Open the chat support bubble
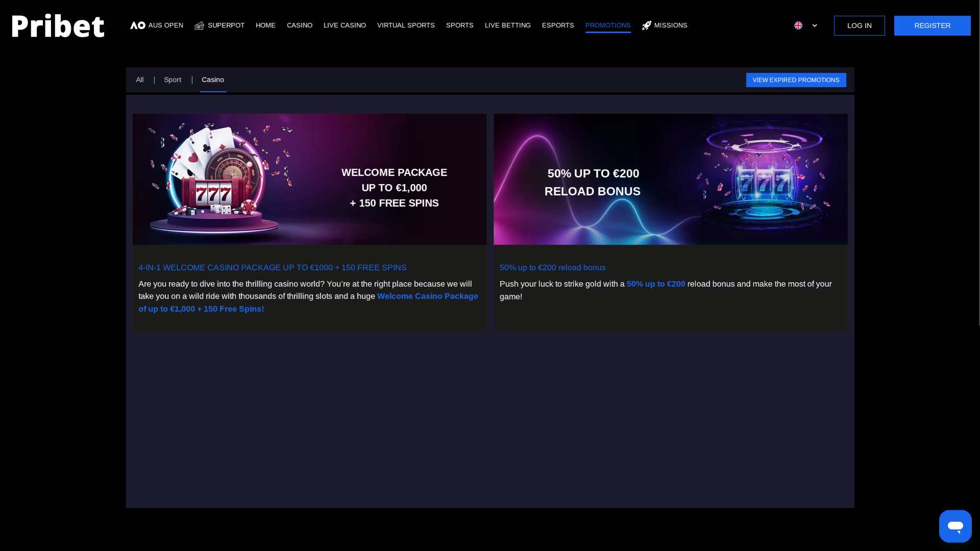Viewport: 980px width, 551px height. pyautogui.click(x=955, y=526)
